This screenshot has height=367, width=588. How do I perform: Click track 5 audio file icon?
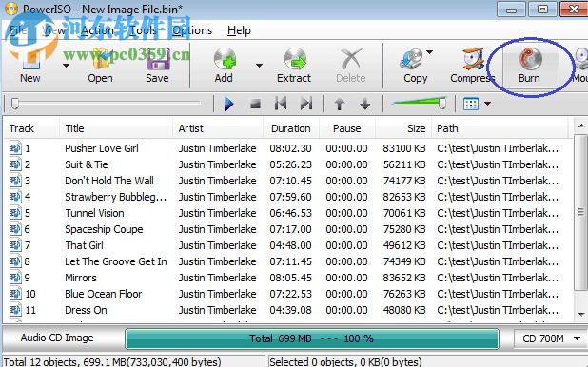(x=15, y=213)
